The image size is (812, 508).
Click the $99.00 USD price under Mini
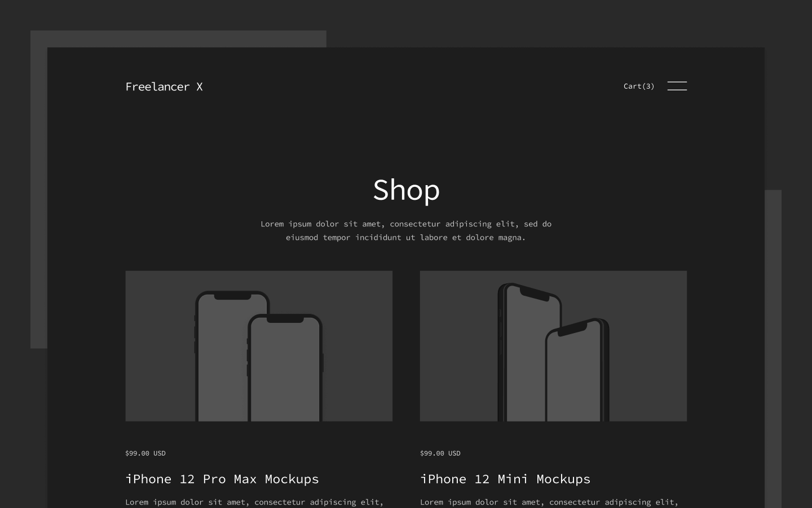pos(440,453)
